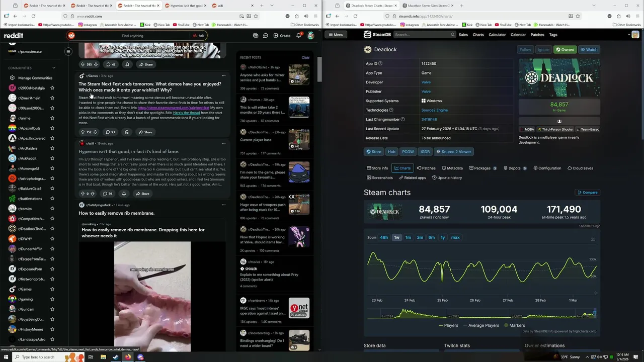Open Sales in SteamDB navigation
This screenshot has width=644, height=362.
(463, 35)
